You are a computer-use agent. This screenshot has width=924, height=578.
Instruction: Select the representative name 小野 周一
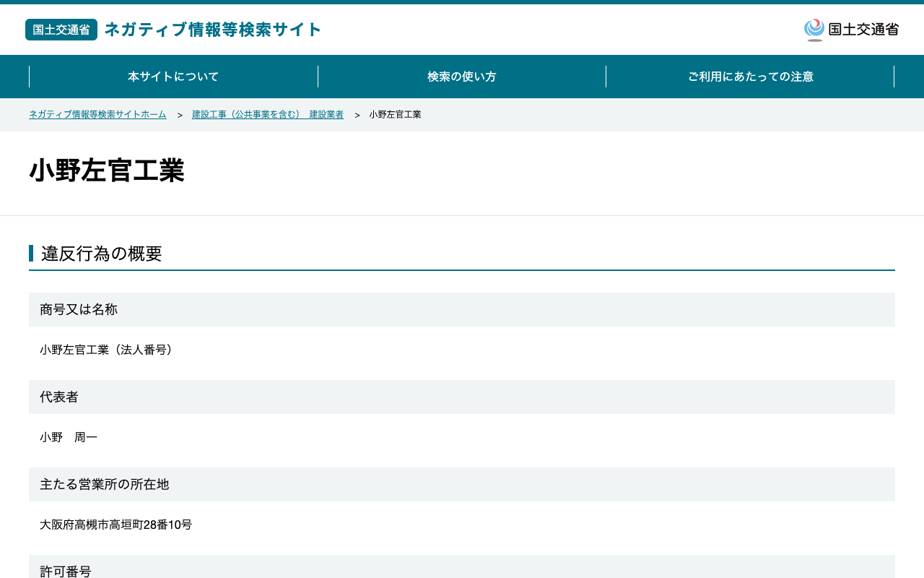point(69,437)
